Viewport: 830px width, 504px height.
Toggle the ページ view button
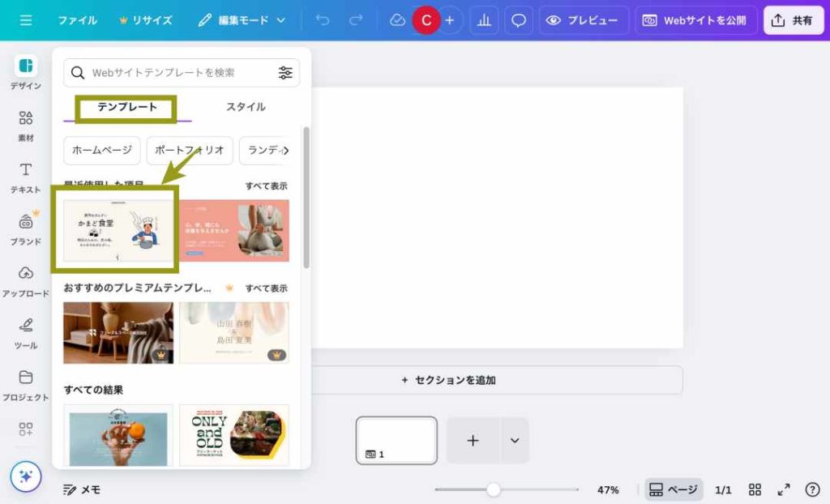(x=674, y=489)
